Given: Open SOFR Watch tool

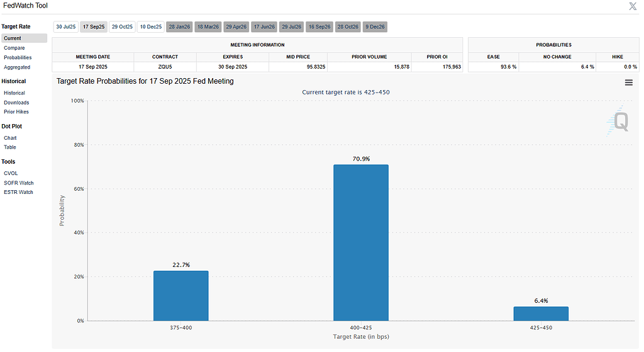Looking at the screenshot, I should click(x=19, y=183).
